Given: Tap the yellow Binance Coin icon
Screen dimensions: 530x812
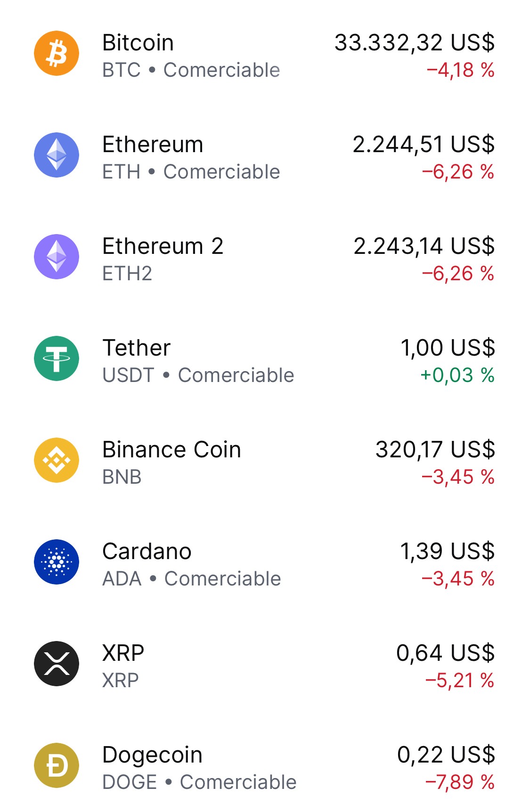Looking at the screenshot, I should coord(57,460).
